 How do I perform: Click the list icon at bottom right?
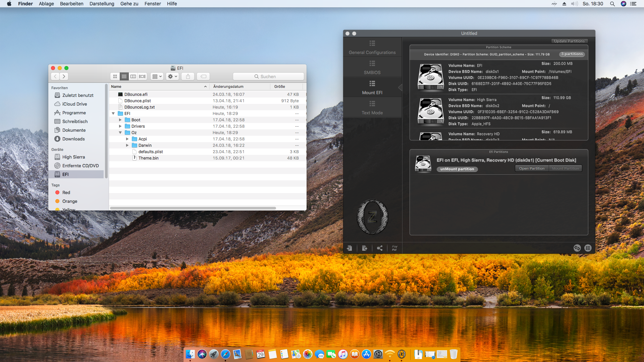(588, 248)
